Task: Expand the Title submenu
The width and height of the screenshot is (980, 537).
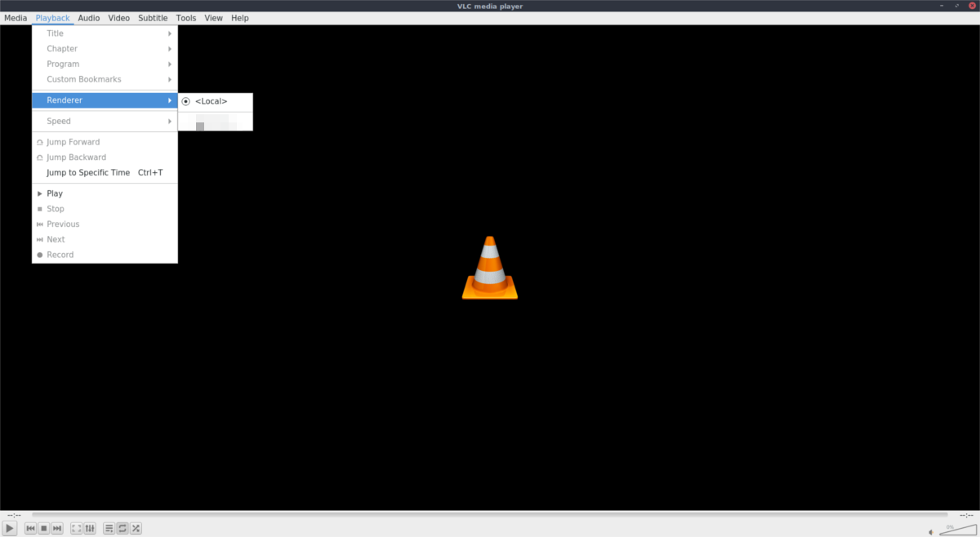Action: tap(105, 33)
